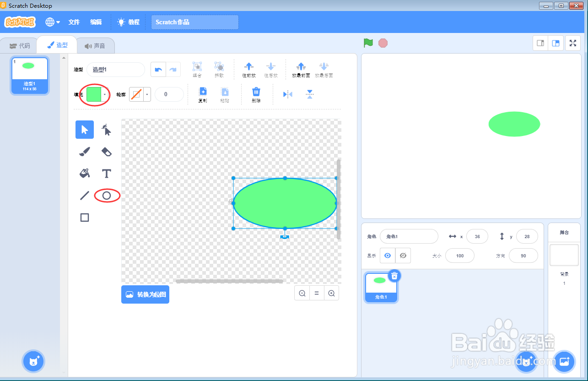This screenshot has width=588, height=381.
Task: Click the Copy (复制) icon
Action: 203,95
